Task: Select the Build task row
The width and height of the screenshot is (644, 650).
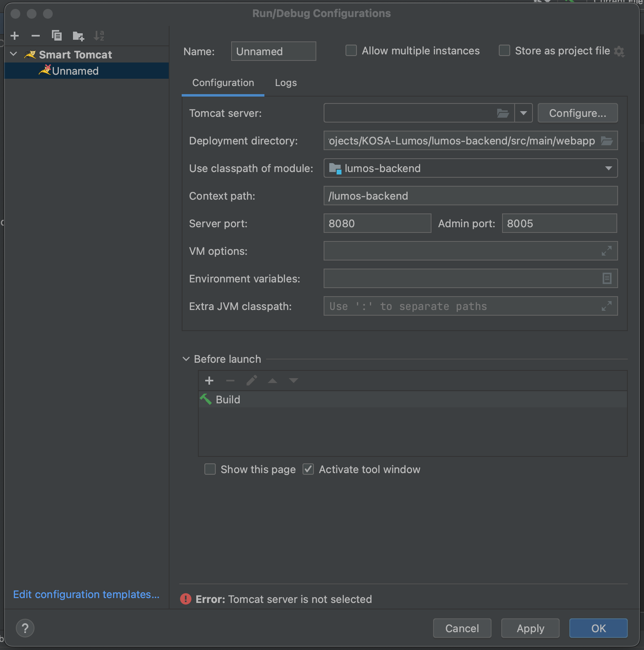Action: [x=412, y=400]
